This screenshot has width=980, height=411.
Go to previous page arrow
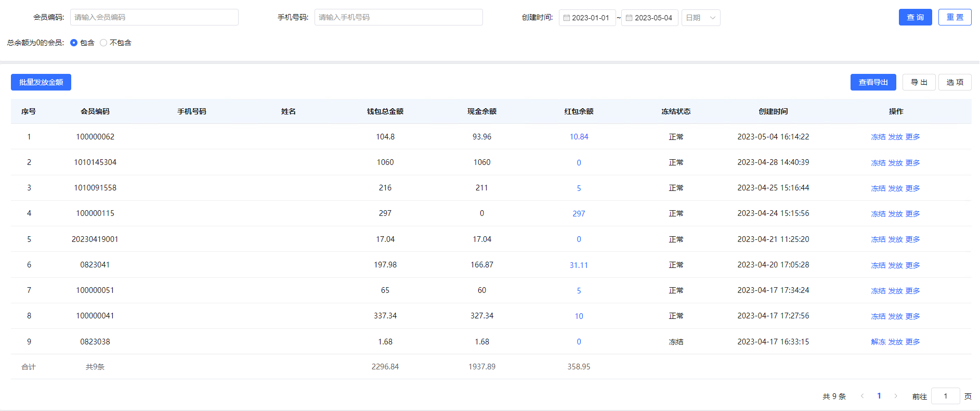(862, 396)
